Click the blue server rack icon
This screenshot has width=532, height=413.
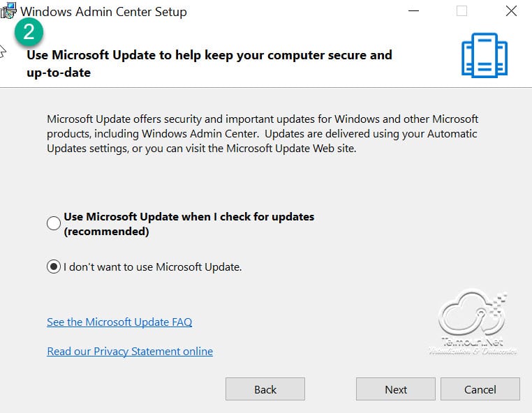pyautogui.click(x=485, y=55)
